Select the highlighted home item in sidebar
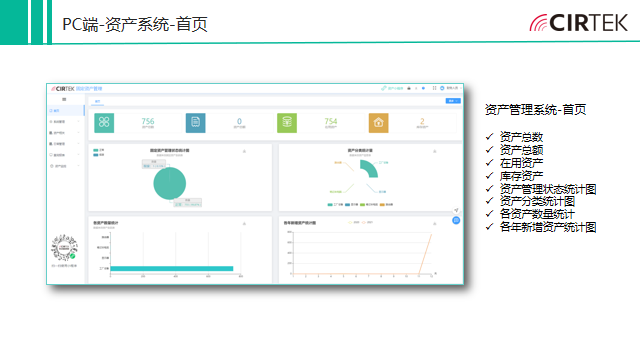Image resolution: width=640 pixels, height=360 pixels. pyautogui.click(x=66, y=111)
